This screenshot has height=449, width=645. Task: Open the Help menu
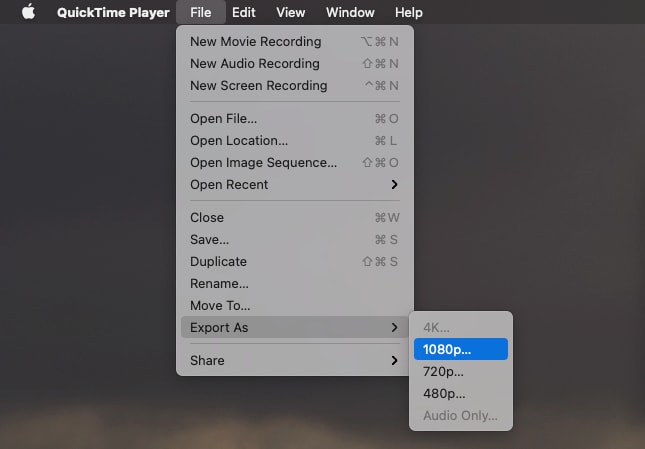[x=408, y=12]
